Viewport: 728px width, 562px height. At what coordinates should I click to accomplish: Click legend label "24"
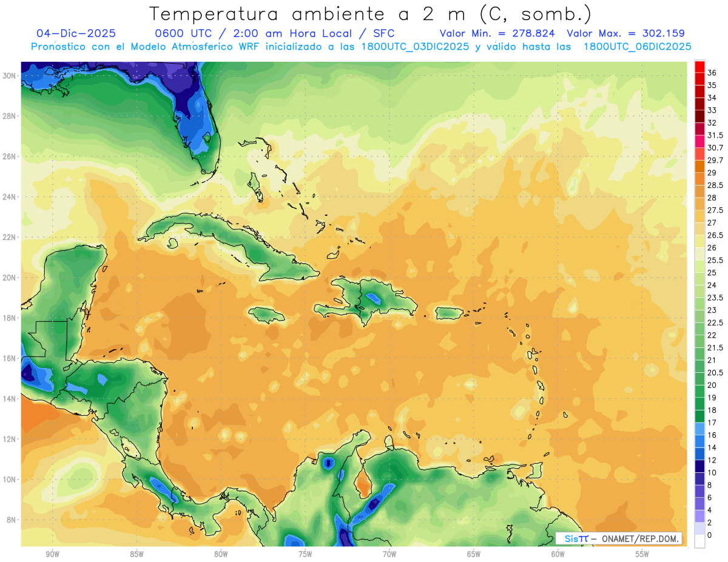(712, 285)
